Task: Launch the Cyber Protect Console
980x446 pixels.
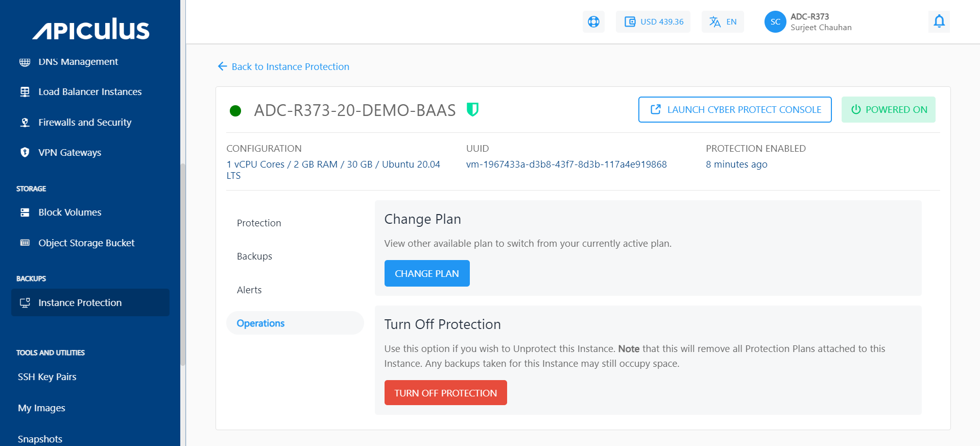Action: 735,110
